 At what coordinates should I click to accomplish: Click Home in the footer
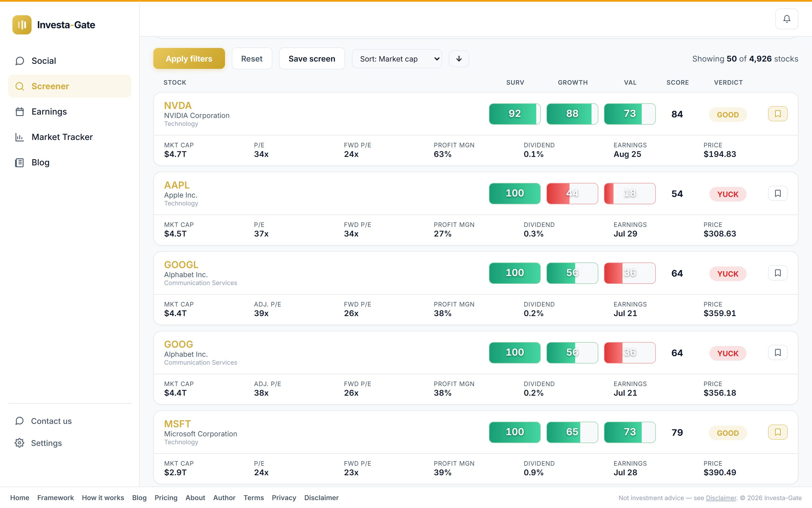tap(19, 498)
